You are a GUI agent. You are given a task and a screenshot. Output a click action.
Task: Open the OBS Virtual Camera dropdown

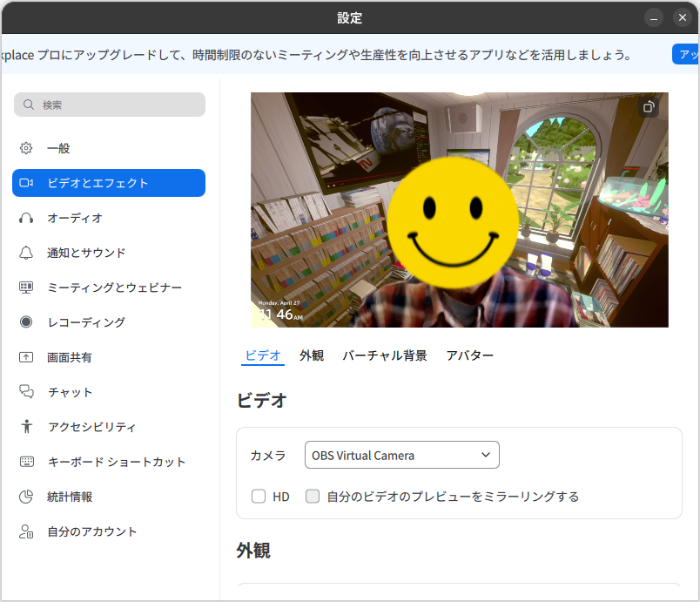click(401, 455)
